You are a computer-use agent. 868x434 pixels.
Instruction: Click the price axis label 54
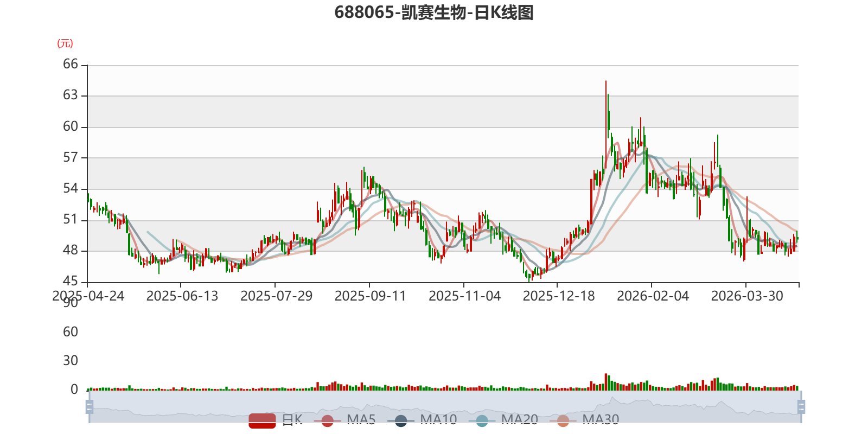71,188
